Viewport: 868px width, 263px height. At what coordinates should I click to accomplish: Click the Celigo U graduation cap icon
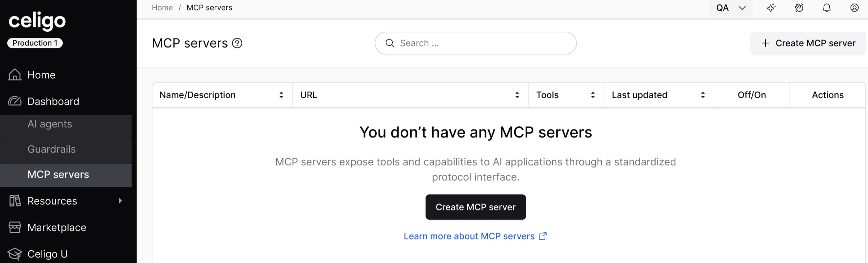click(x=15, y=254)
